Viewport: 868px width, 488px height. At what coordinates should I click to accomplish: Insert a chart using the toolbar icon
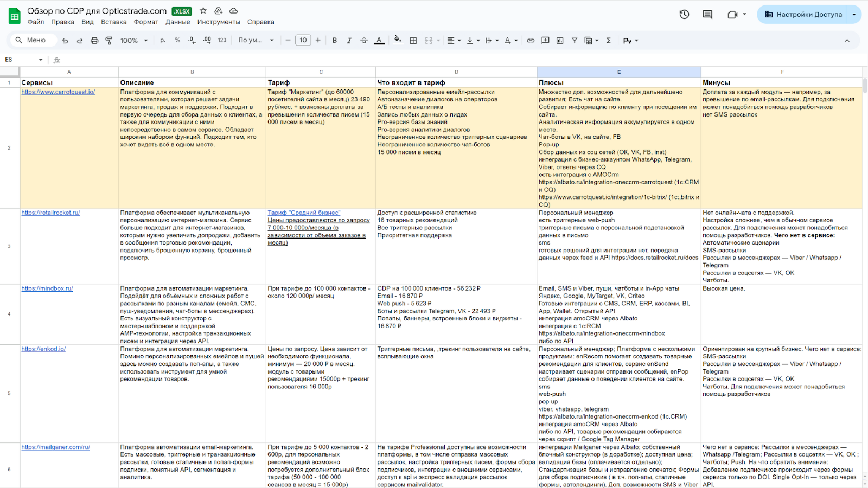point(560,41)
